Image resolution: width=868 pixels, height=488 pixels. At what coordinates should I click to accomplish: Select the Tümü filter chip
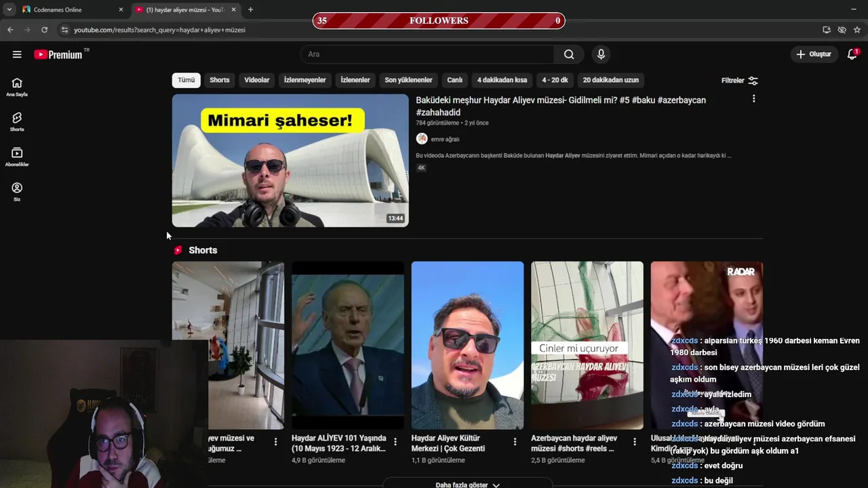click(x=186, y=80)
